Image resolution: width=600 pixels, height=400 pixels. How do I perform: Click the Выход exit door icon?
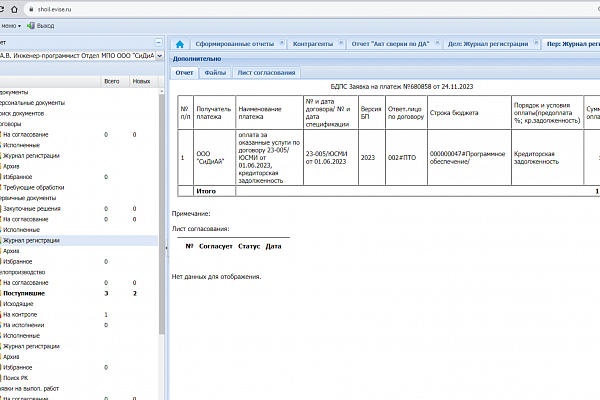coord(31,26)
